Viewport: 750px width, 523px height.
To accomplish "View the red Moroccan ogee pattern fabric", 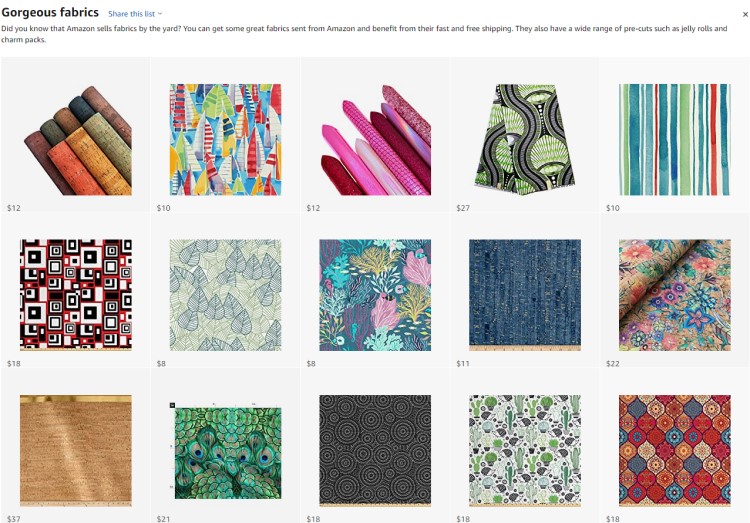I will tap(675, 451).
